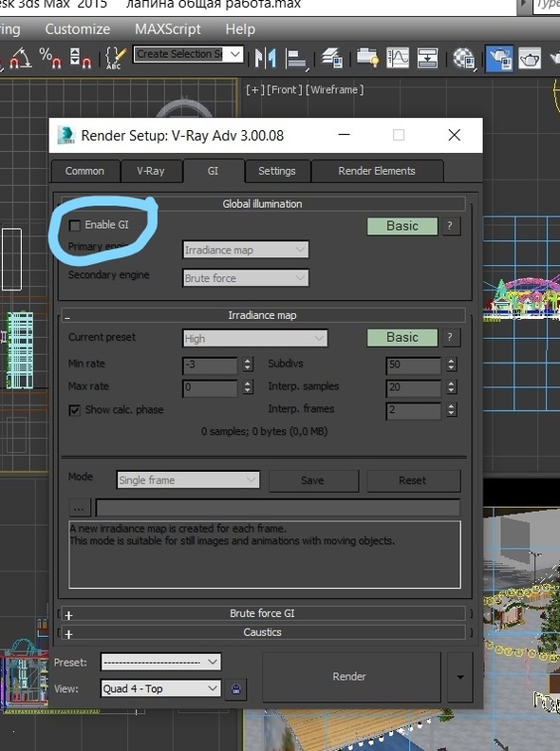Image resolution: width=560 pixels, height=751 pixels.
Task: Open the MAXScript menu
Action: (x=167, y=29)
